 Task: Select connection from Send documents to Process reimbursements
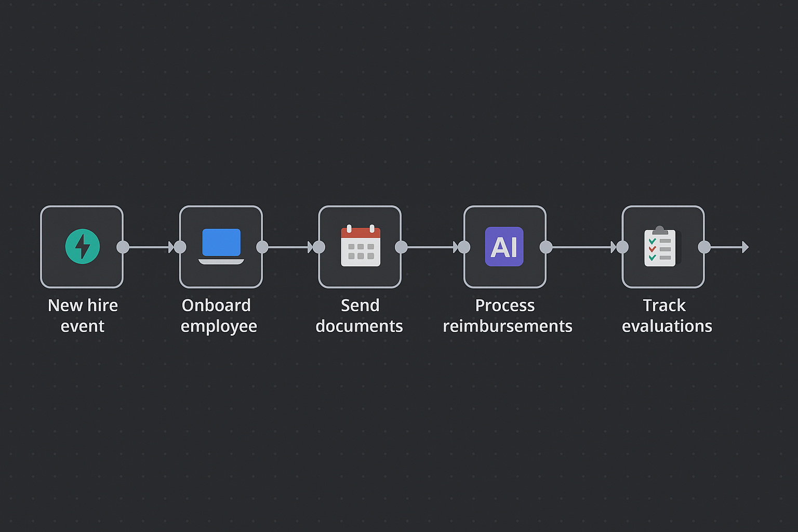pyautogui.click(x=433, y=247)
